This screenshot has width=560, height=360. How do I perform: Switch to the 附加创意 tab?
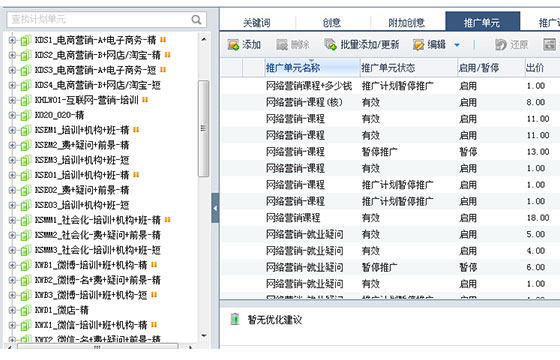click(x=406, y=23)
